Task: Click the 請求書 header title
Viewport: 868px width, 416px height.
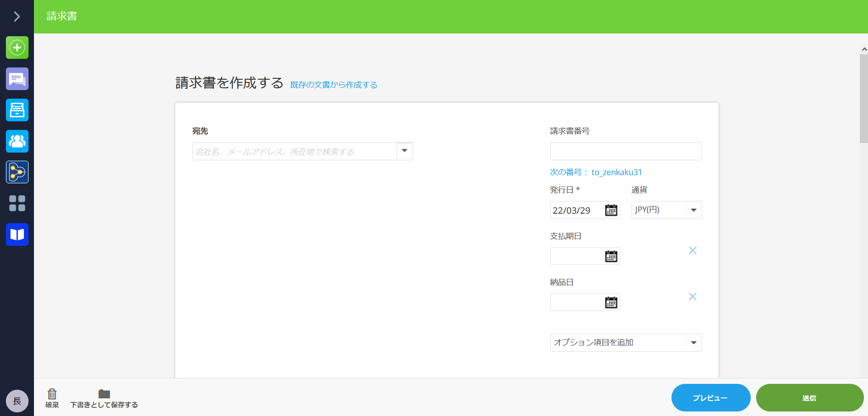Action: 62,16
